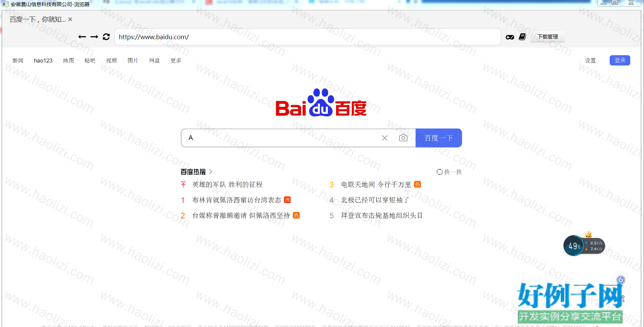Click the Baidu logo
Image resolution: width=644 pixels, height=327 pixels.
coord(321,103)
